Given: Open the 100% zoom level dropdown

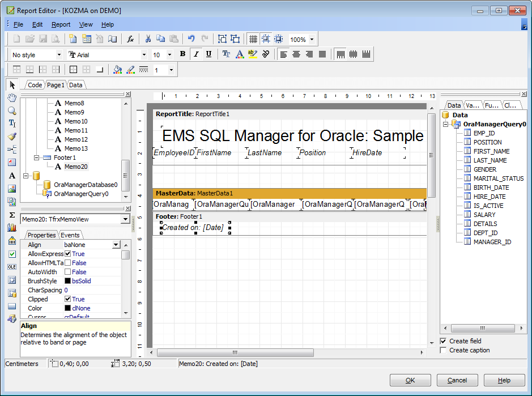Looking at the screenshot, I should [x=312, y=40].
